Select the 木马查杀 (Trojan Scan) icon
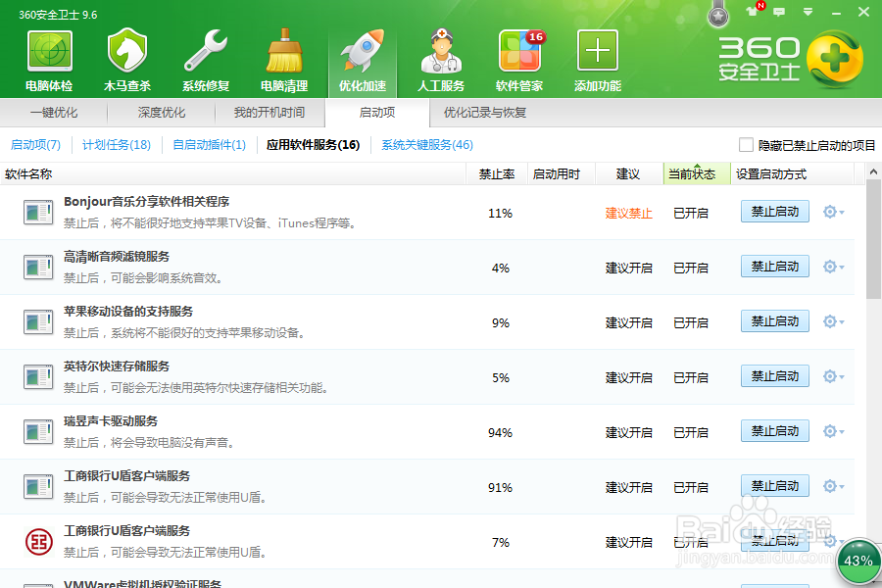This screenshot has width=882, height=588. coord(126,59)
